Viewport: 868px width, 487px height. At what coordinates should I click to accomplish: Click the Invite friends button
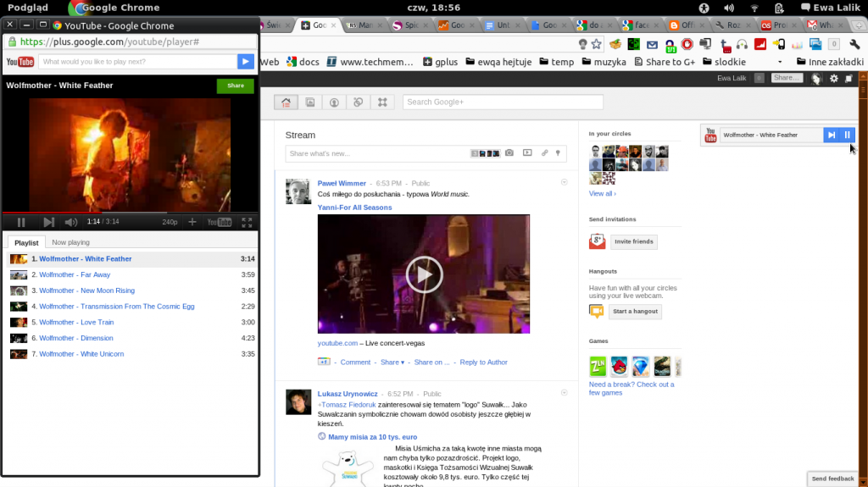634,241
